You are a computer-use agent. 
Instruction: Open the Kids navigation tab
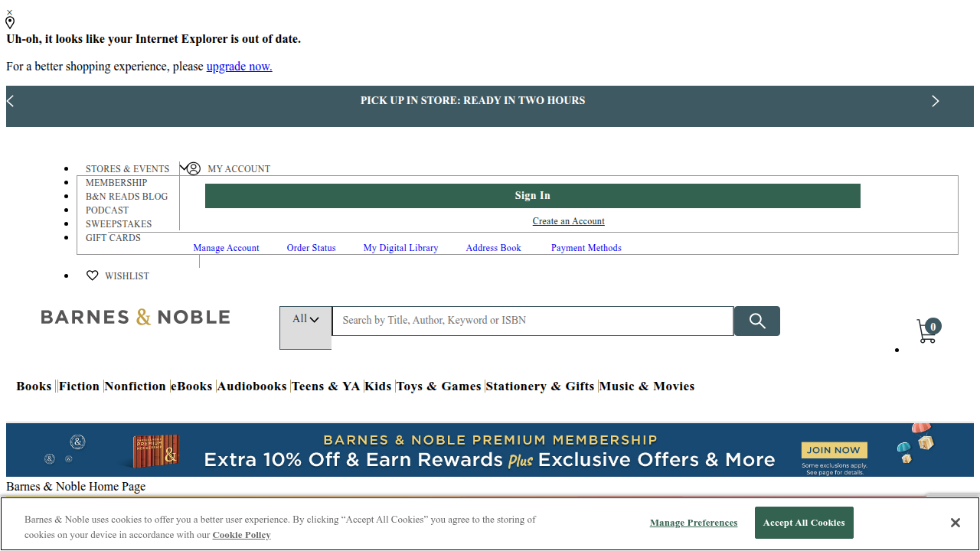pos(378,386)
